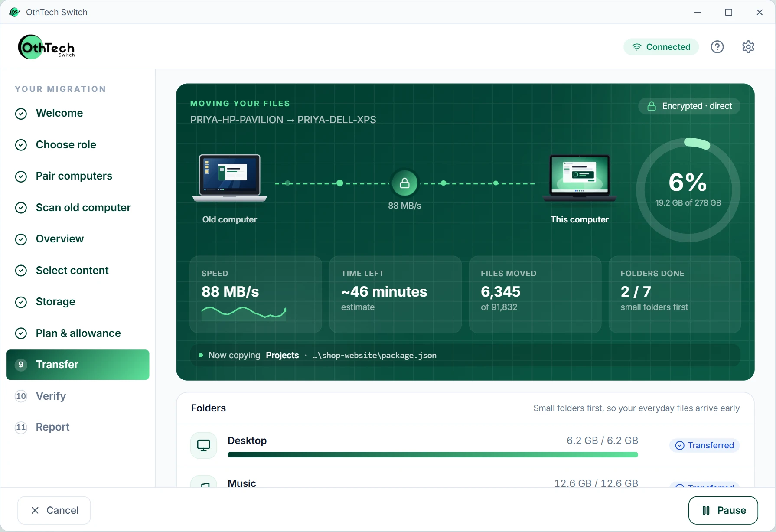Click the Folders section heading

209,408
